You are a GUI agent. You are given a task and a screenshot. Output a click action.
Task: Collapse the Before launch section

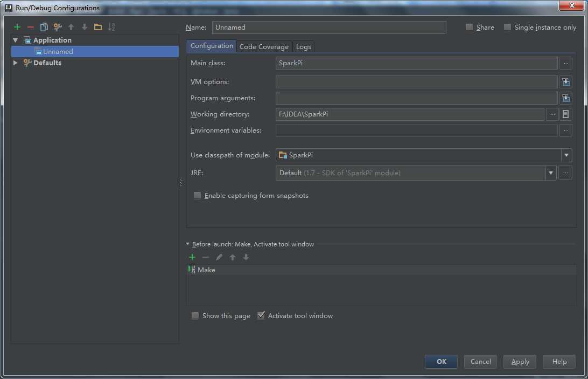pyautogui.click(x=187, y=244)
